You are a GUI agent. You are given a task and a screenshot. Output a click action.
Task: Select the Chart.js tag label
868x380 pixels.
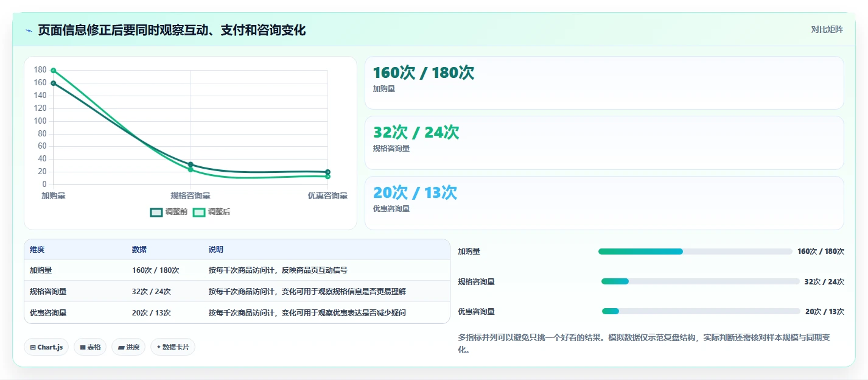tap(50, 347)
